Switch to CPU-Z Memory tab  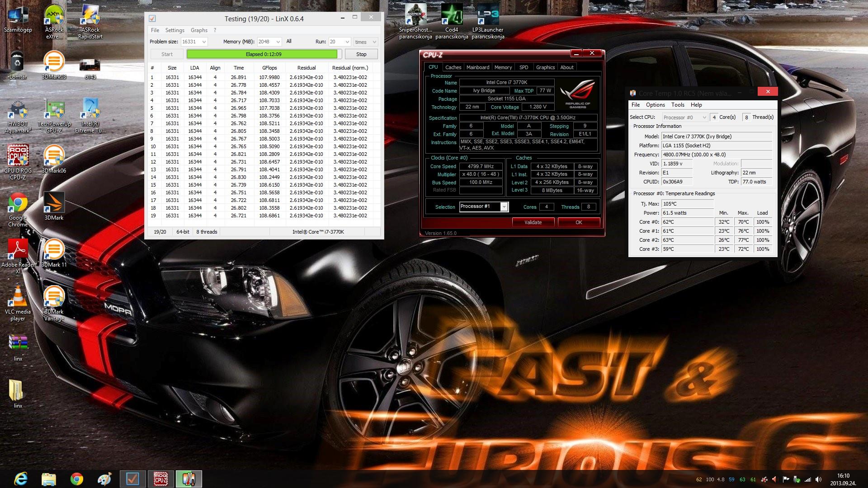tap(503, 67)
